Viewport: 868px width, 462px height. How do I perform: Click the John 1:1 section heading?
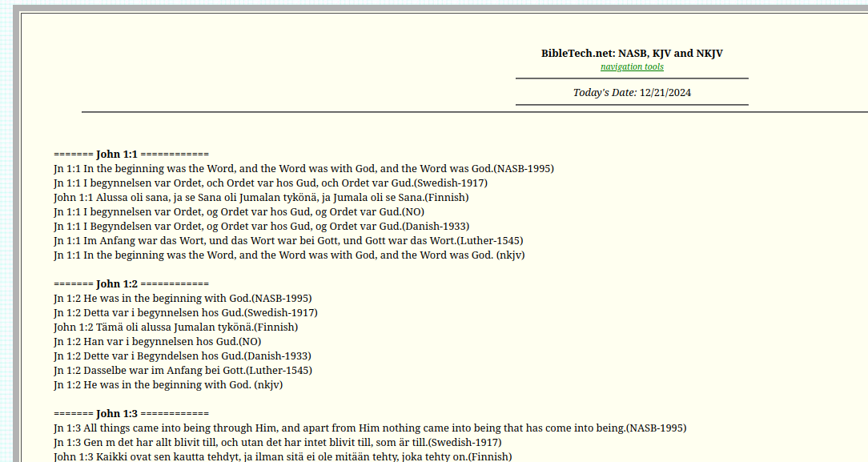pyautogui.click(x=131, y=154)
